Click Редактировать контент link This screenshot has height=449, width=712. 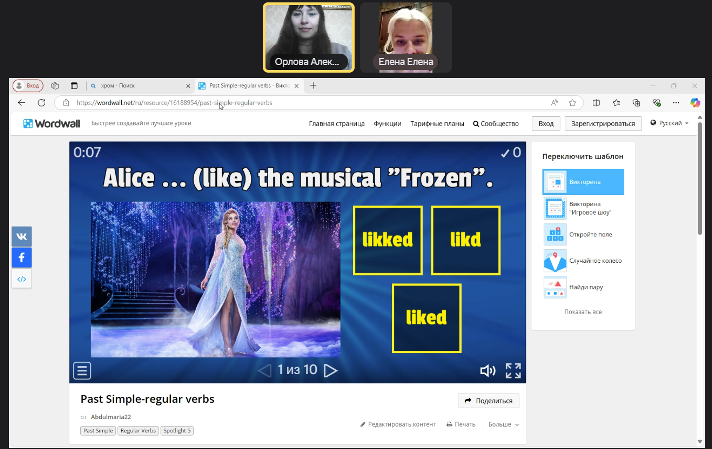[x=398, y=424]
